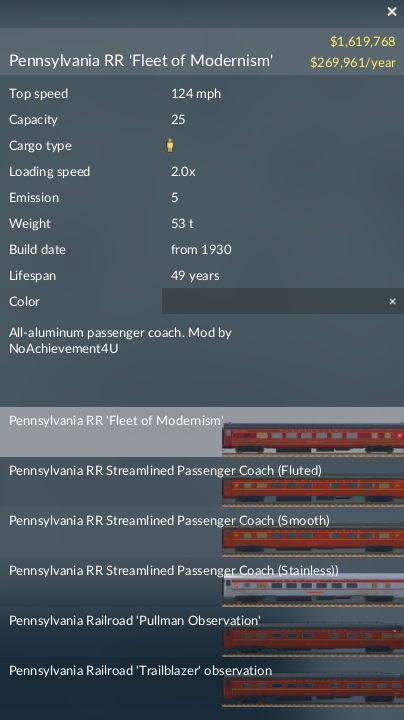Click the vehicle title 'Fleet of Modernism'
The height and width of the screenshot is (720, 404).
[141, 60]
